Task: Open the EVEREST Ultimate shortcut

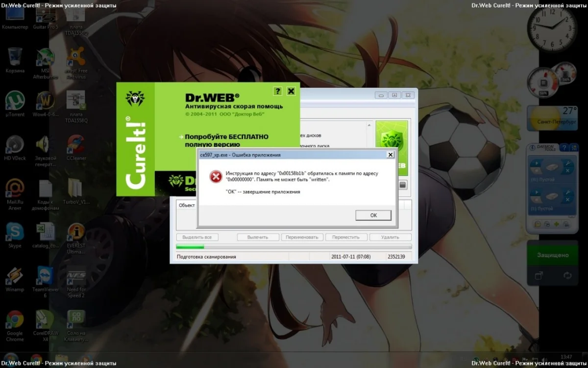Action: (76, 238)
